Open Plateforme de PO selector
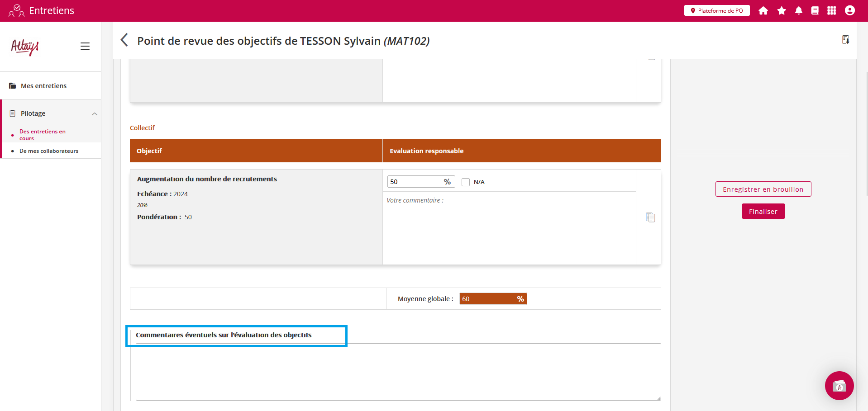 coord(716,11)
